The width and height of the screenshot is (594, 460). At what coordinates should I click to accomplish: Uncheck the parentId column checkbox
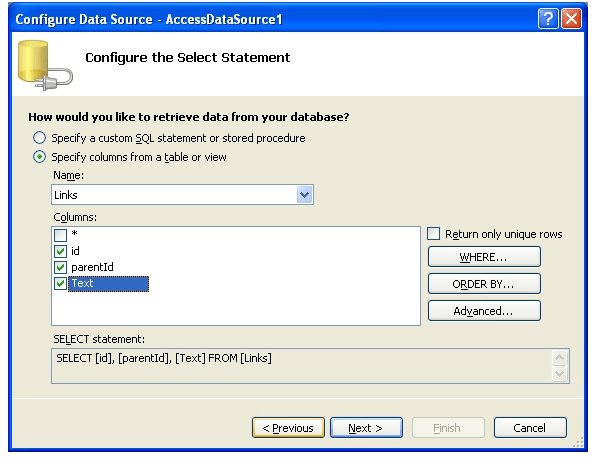click(x=60, y=268)
